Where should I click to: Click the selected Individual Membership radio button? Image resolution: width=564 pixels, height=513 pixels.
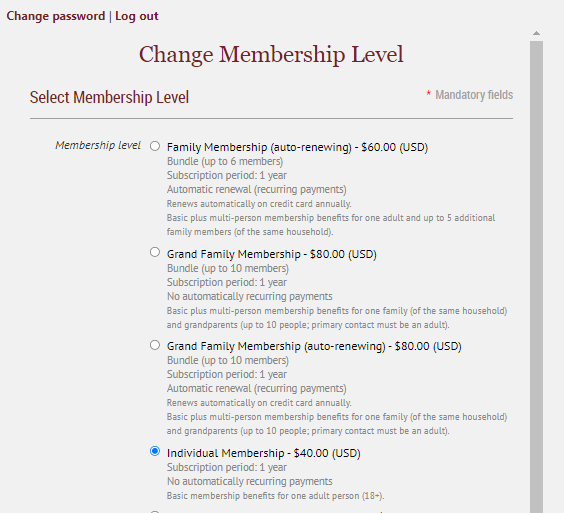(155, 451)
